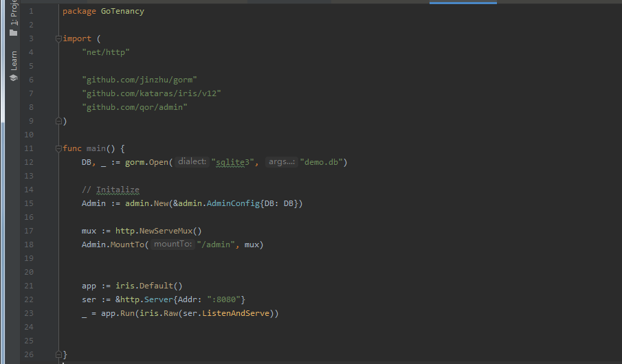Click line number 12 in gutter
The height and width of the screenshot is (364, 622).
pyautogui.click(x=29, y=162)
